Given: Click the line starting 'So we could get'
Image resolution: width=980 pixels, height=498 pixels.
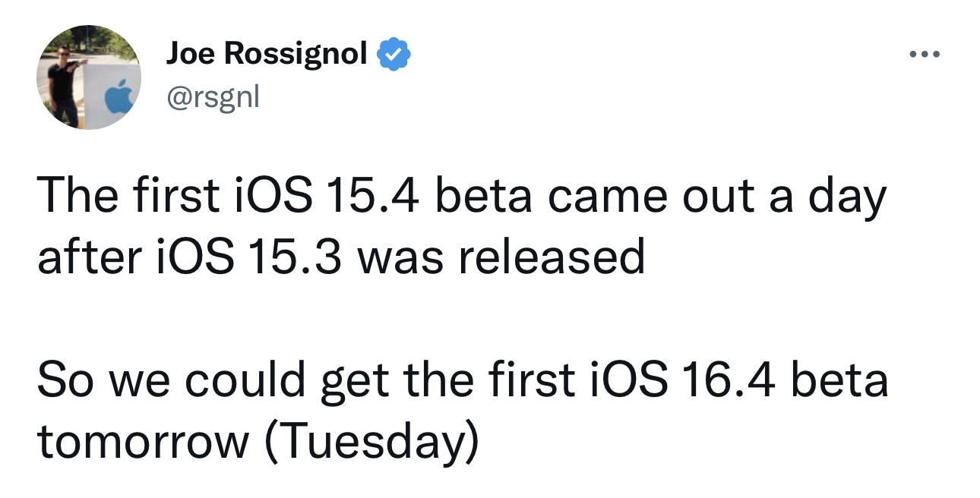Looking at the screenshot, I should point(463,381).
